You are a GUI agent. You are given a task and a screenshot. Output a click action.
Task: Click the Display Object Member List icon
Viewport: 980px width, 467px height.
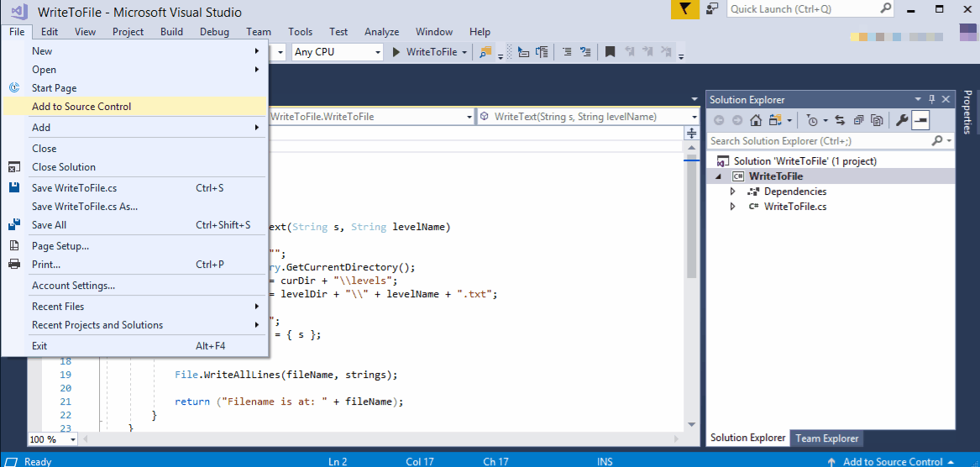(x=524, y=52)
